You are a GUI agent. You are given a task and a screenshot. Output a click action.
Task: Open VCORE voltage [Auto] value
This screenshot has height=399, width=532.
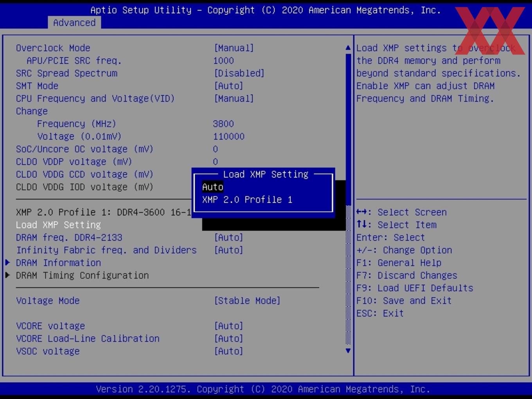coord(228,326)
